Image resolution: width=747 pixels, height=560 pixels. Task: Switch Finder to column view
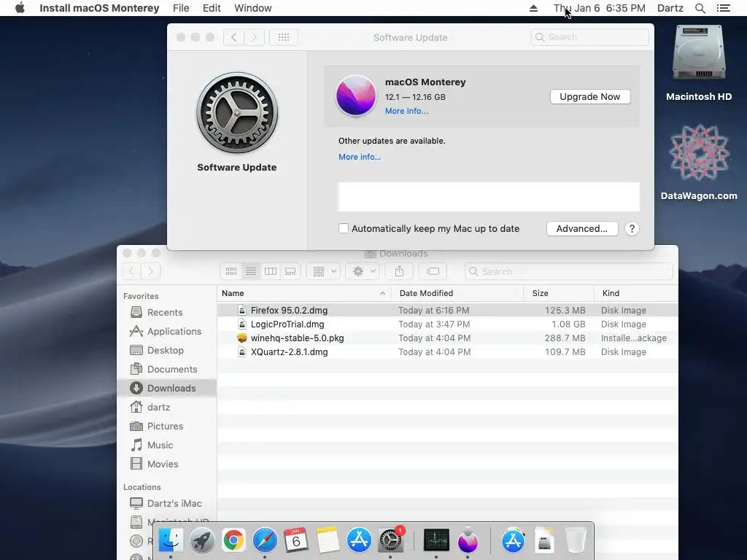coord(271,271)
